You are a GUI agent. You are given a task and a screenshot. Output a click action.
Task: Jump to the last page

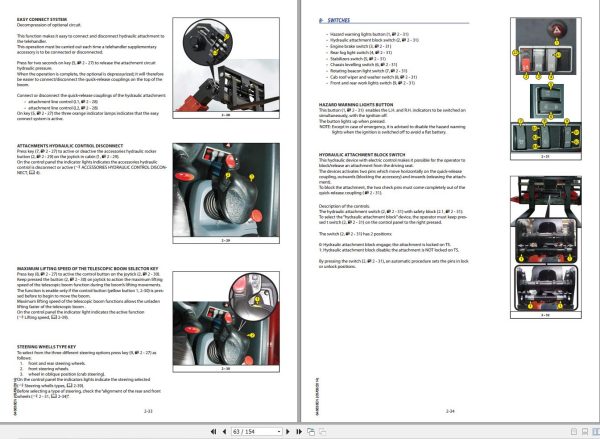pos(299,432)
